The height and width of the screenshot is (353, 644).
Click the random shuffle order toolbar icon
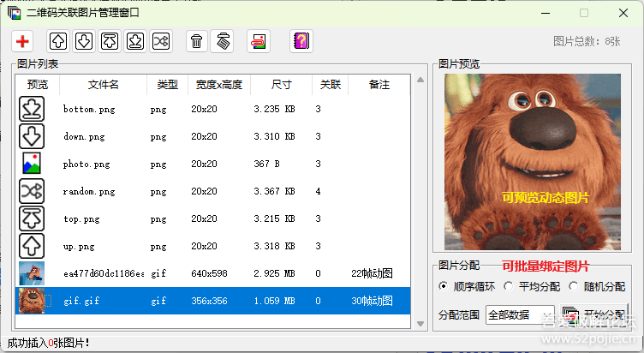(161, 40)
